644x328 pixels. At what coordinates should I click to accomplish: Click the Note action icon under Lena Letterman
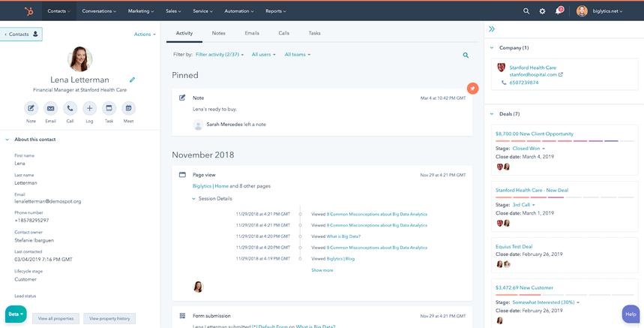(x=31, y=109)
